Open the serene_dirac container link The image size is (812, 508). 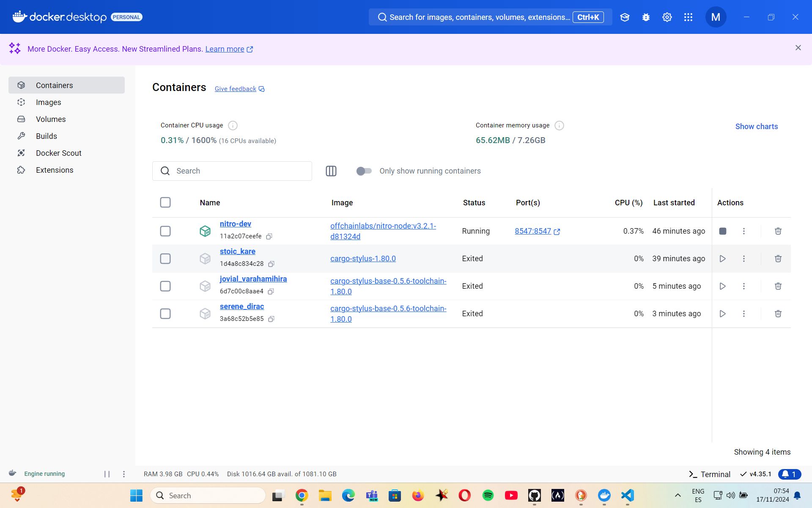click(242, 306)
